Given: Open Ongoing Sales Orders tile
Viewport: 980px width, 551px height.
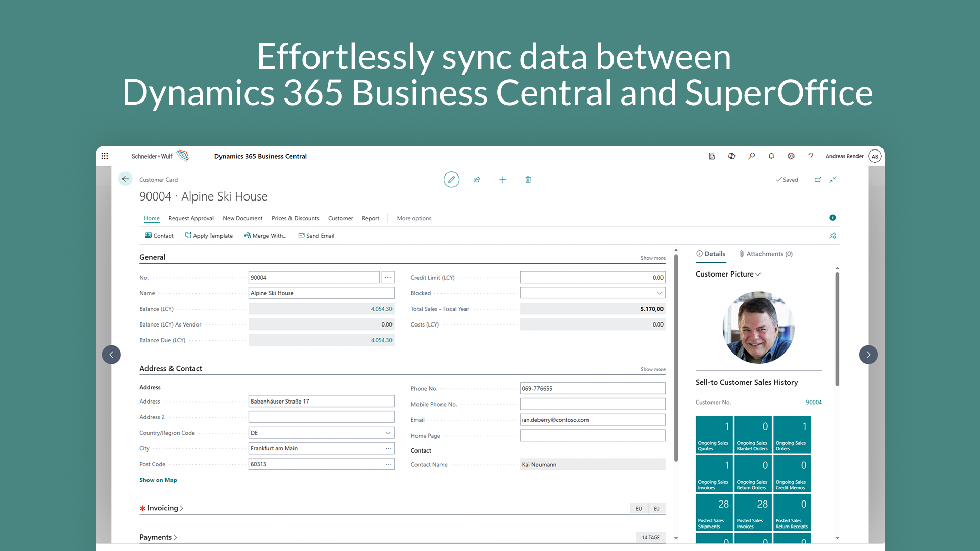Looking at the screenshot, I should coord(792,435).
